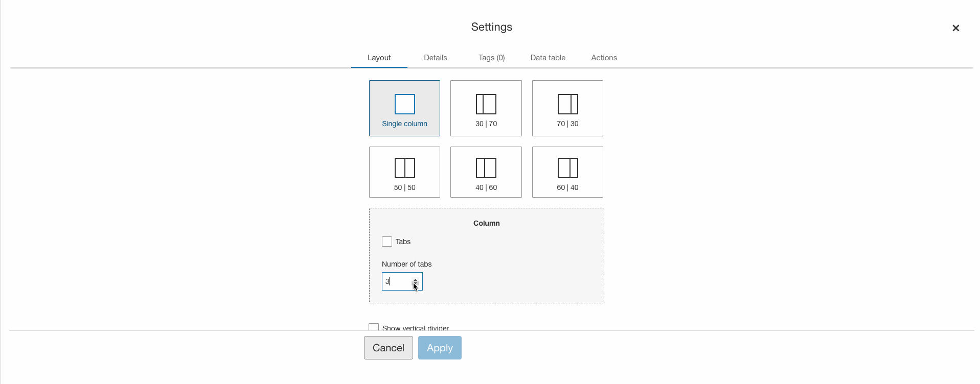The height and width of the screenshot is (384, 980).
Task: Decrease Number of tabs with down arrow
Action: pyautogui.click(x=415, y=284)
